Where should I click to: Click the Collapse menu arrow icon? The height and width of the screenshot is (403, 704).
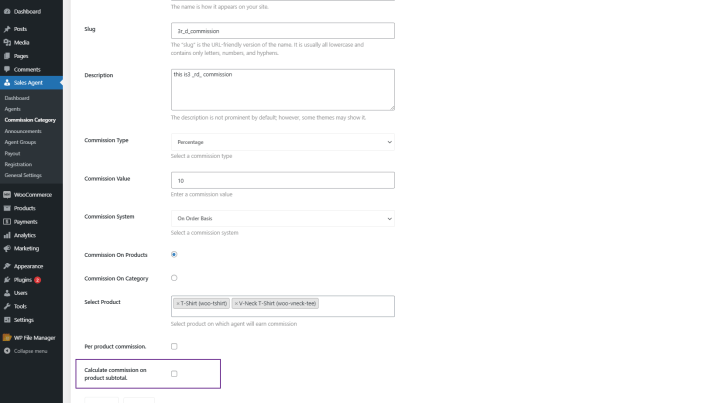7,351
